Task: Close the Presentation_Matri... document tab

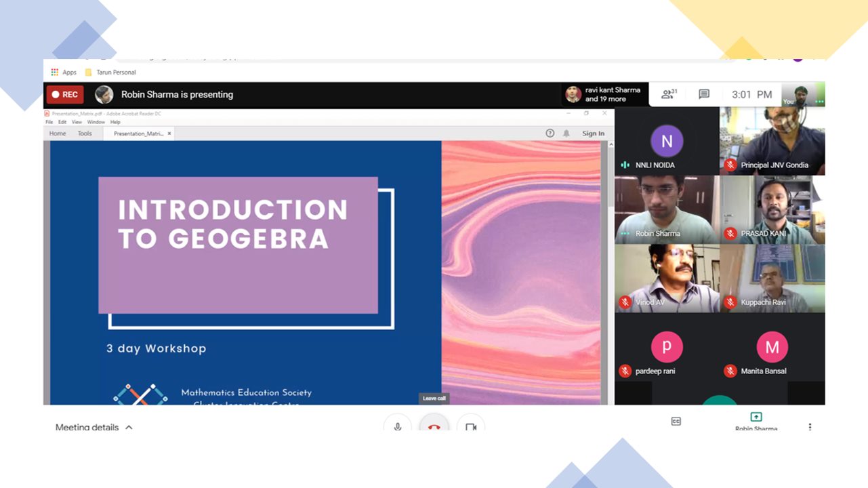Action: click(169, 134)
